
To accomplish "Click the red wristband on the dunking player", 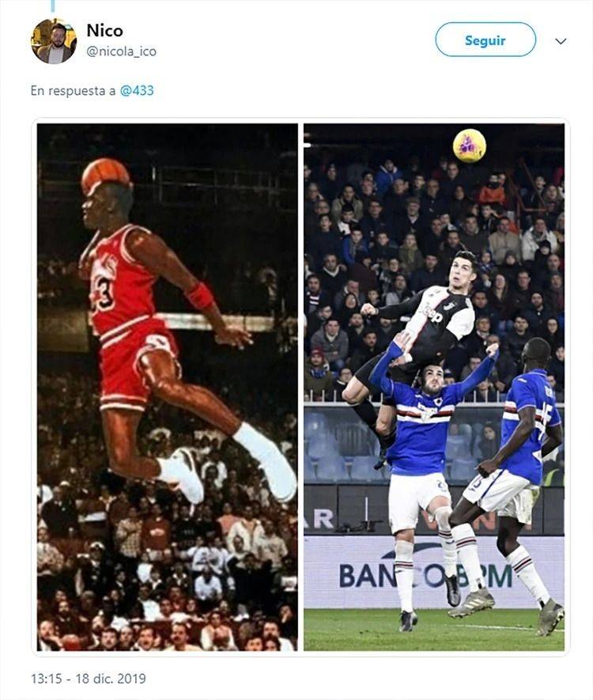I will (x=199, y=296).
